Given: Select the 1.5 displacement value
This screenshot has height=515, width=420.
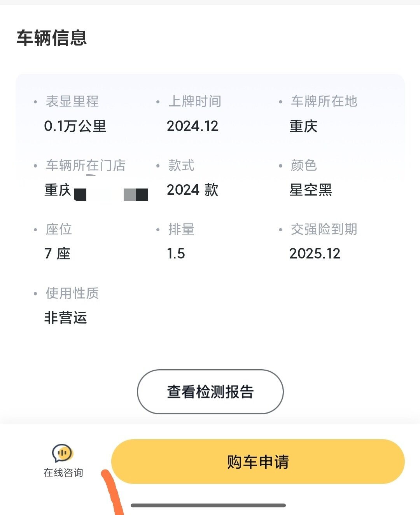Looking at the screenshot, I should pos(176,254).
